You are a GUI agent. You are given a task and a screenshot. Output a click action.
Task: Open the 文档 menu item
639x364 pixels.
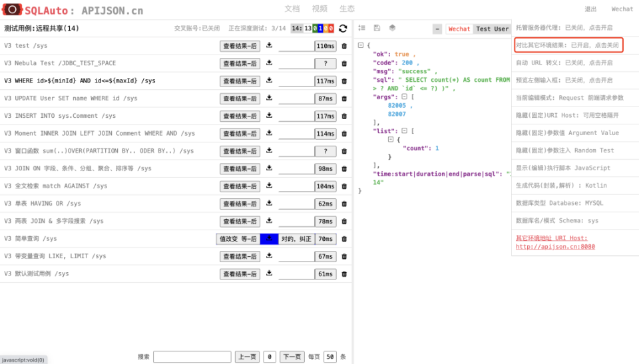point(292,9)
